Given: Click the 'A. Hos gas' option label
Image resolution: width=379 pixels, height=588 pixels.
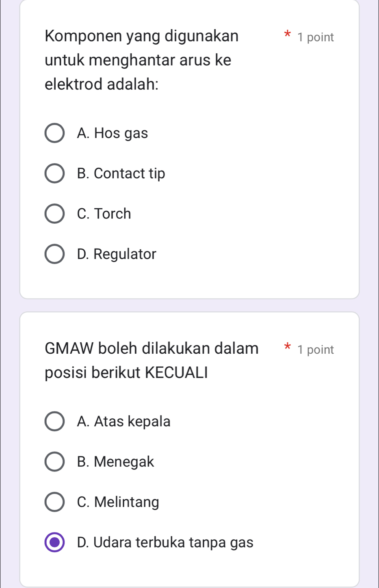Looking at the screenshot, I should coord(113,133).
